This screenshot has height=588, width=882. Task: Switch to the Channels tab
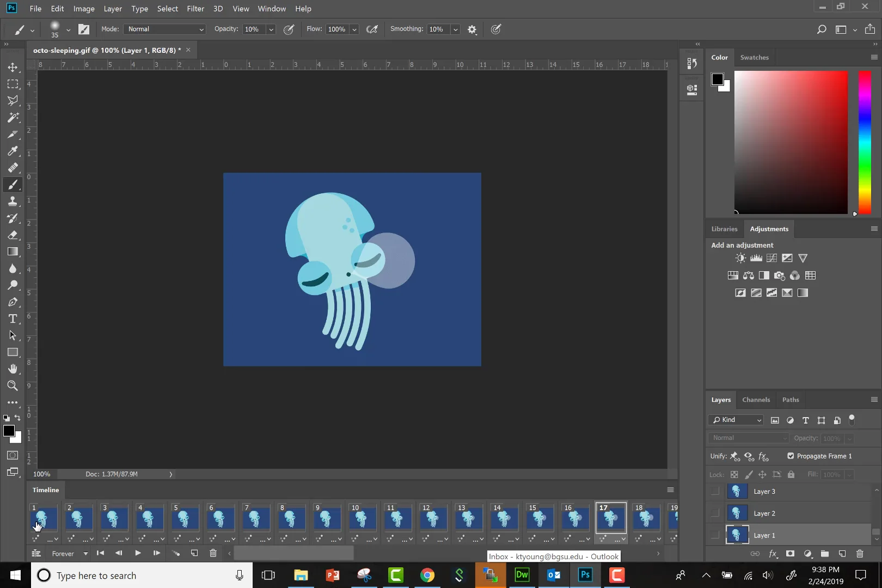pos(756,400)
